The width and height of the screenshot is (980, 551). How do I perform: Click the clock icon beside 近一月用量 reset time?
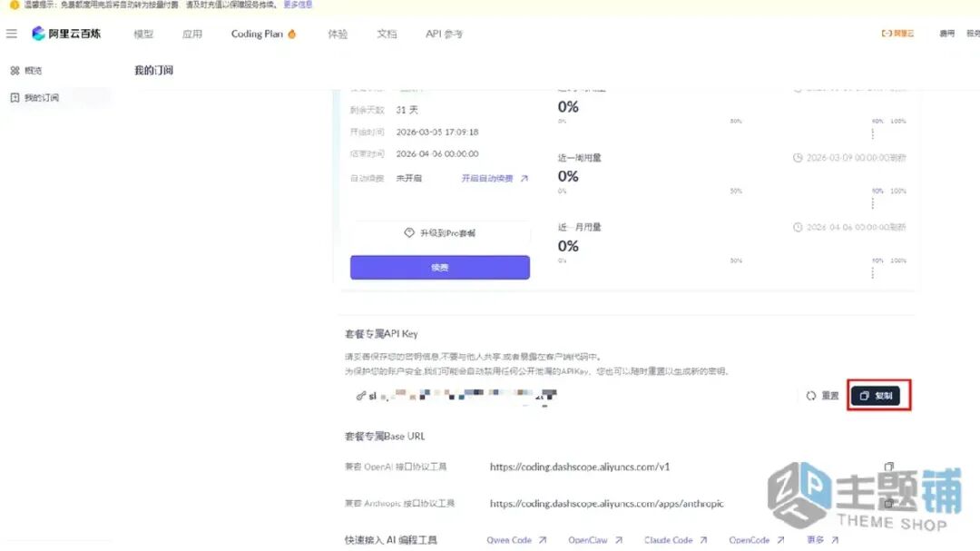click(798, 227)
